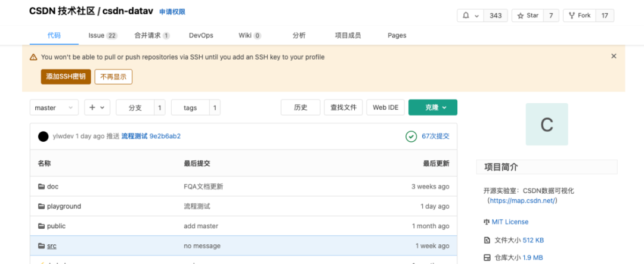Click the FQA文档更新 commit message
Screen dimensions: 644x264
(203, 187)
